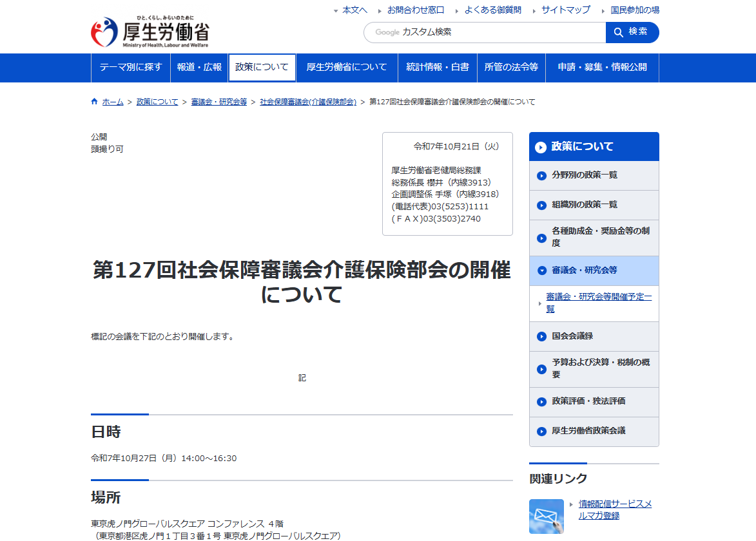The width and height of the screenshot is (756, 541).
Task: Click the envelope mail magazine icon
Action: (x=546, y=516)
